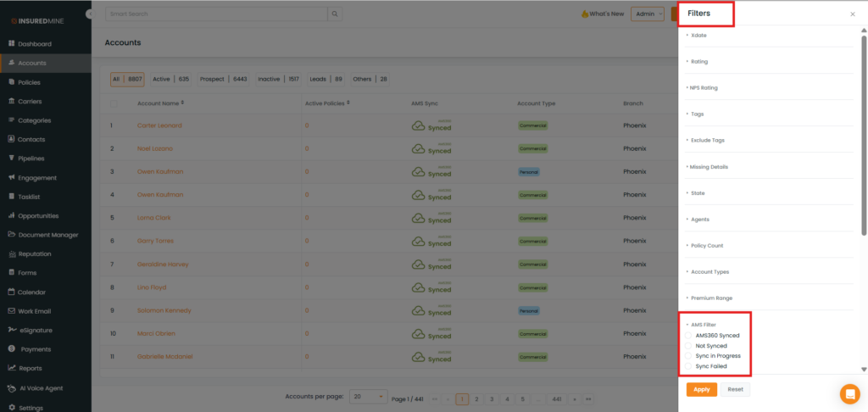Switch to the Prospect accounts tab
This screenshot has height=412, width=868.
[223, 79]
